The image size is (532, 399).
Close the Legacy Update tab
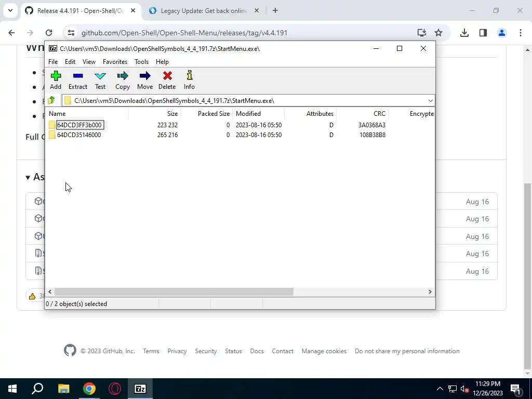click(x=257, y=10)
